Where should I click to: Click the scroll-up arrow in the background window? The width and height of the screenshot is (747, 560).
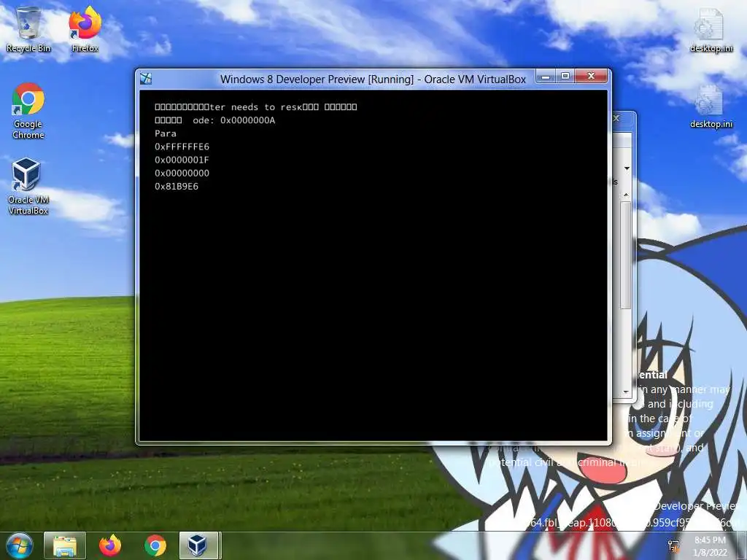pos(626,195)
